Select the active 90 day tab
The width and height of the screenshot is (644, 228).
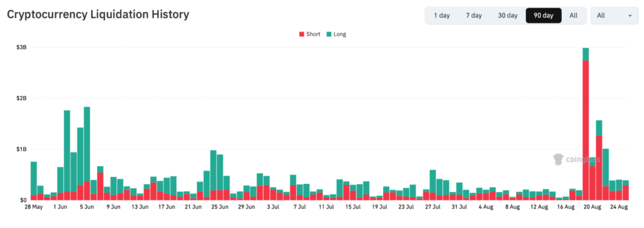pos(543,16)
